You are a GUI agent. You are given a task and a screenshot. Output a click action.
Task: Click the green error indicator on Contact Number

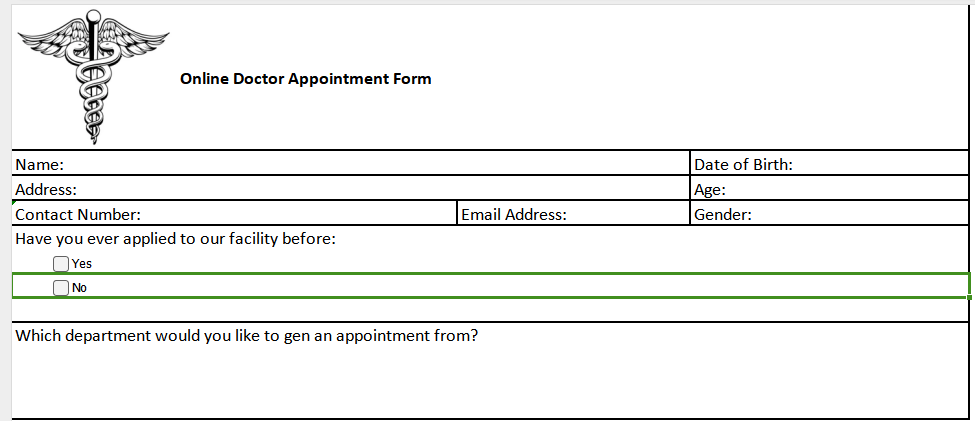[x=16, y=204]
